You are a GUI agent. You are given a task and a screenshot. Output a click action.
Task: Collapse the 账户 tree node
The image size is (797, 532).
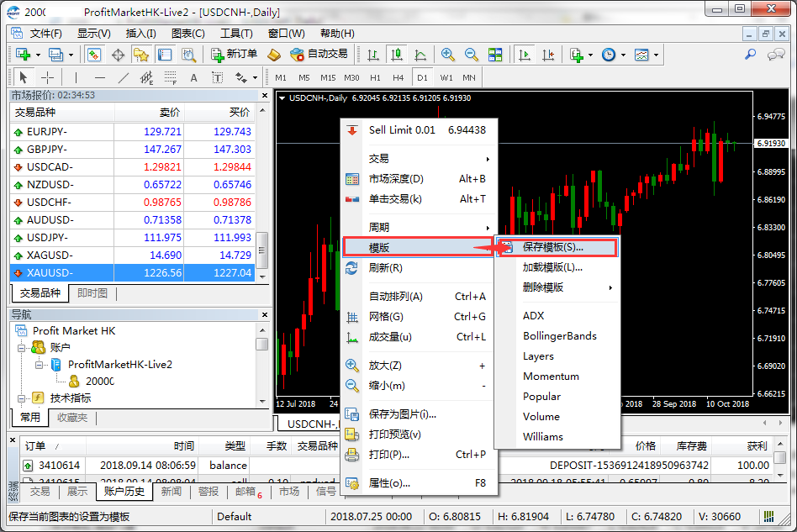click(23, 348)
